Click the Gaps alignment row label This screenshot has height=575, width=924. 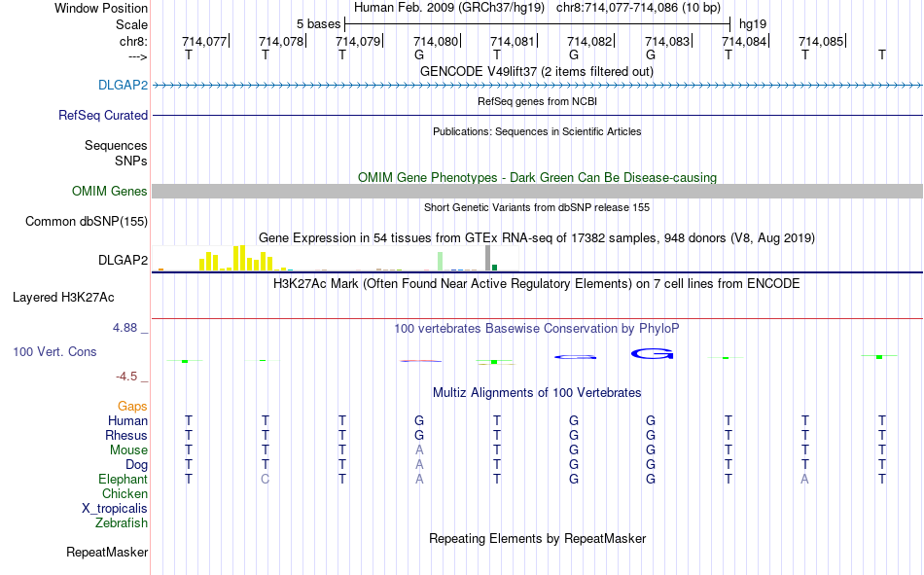[x=132, y=406]
